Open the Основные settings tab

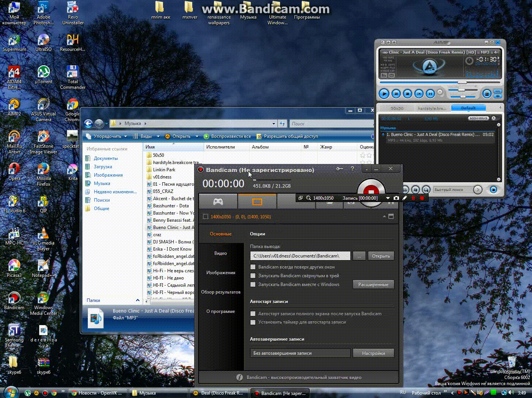[x=220, y=234]
